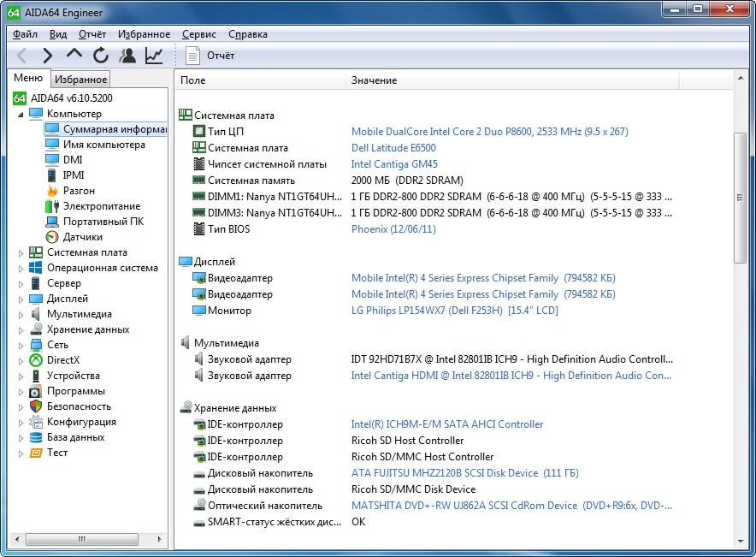Click the Системная плата tree icon
756x557 pixels.
[x=36, y=252]
